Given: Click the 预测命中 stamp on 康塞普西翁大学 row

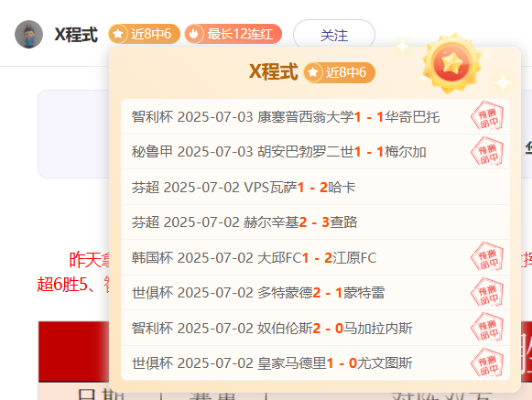Looking at the screenshot, I should click(487, 116).
